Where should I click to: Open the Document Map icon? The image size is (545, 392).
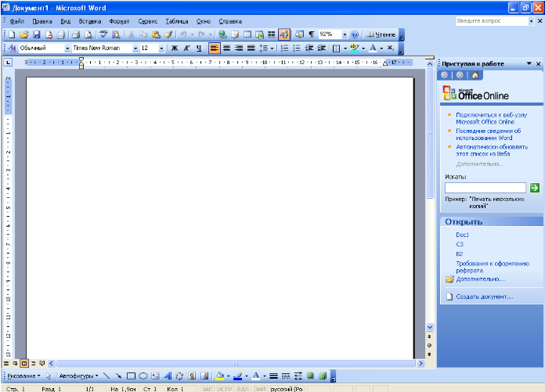point(299,34)
